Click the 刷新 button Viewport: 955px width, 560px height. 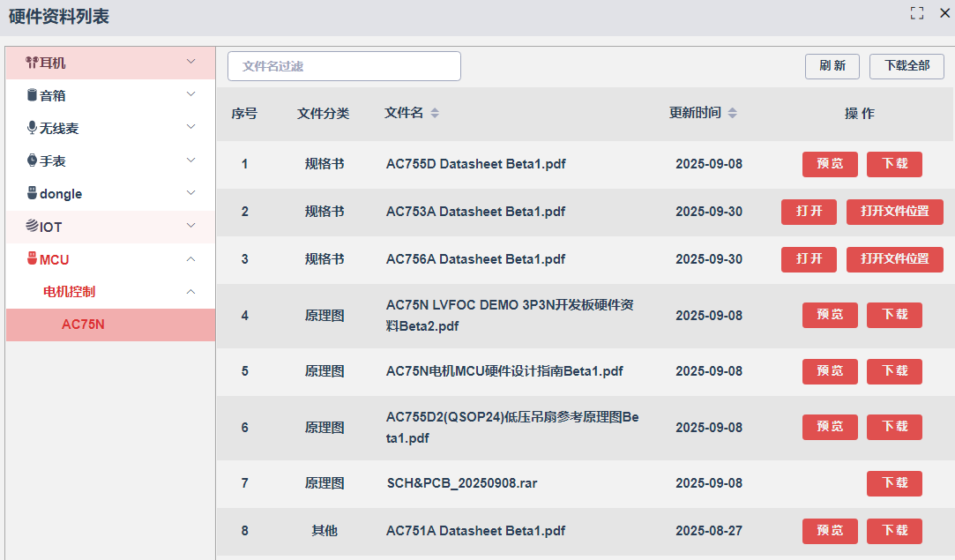click(x=832, y=66)
